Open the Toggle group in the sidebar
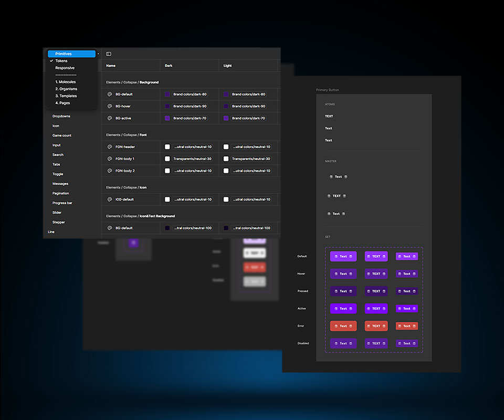The image size is (504, 420). [58, 174]
